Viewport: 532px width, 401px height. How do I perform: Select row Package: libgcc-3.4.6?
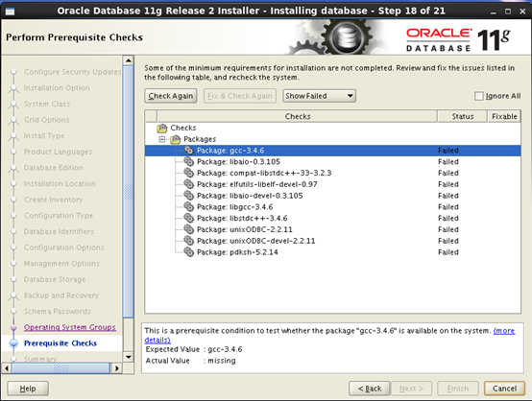333,207
